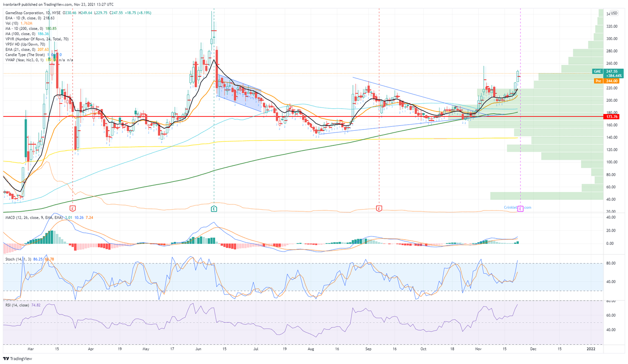Select the RSI (14, close) legend
Viewport: 628px width, 364px height.
22,305
